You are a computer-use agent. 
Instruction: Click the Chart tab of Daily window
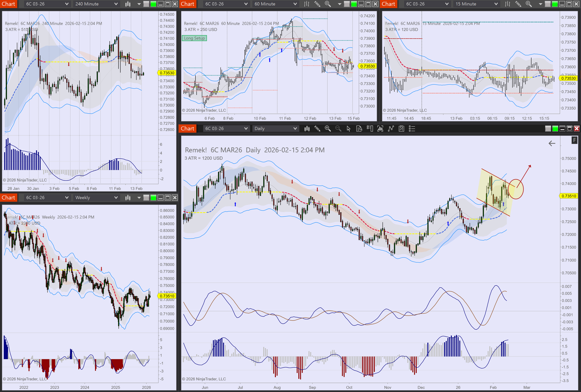(x=187, y=129)
